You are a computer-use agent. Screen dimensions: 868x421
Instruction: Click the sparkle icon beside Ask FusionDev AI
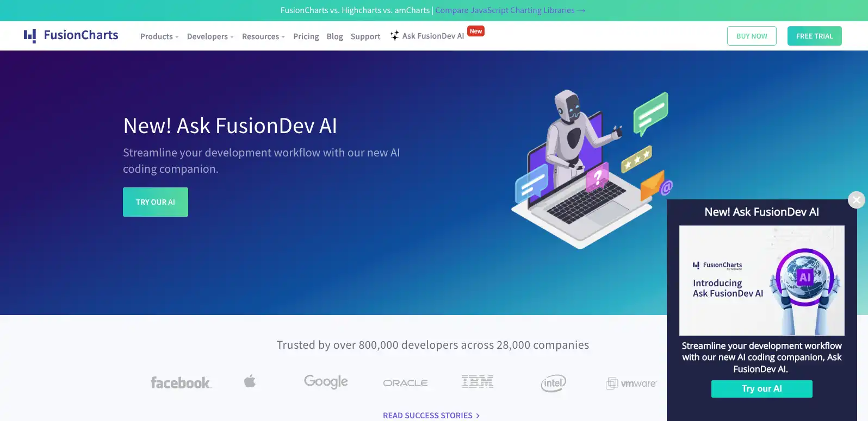click(x=394, y=36)
